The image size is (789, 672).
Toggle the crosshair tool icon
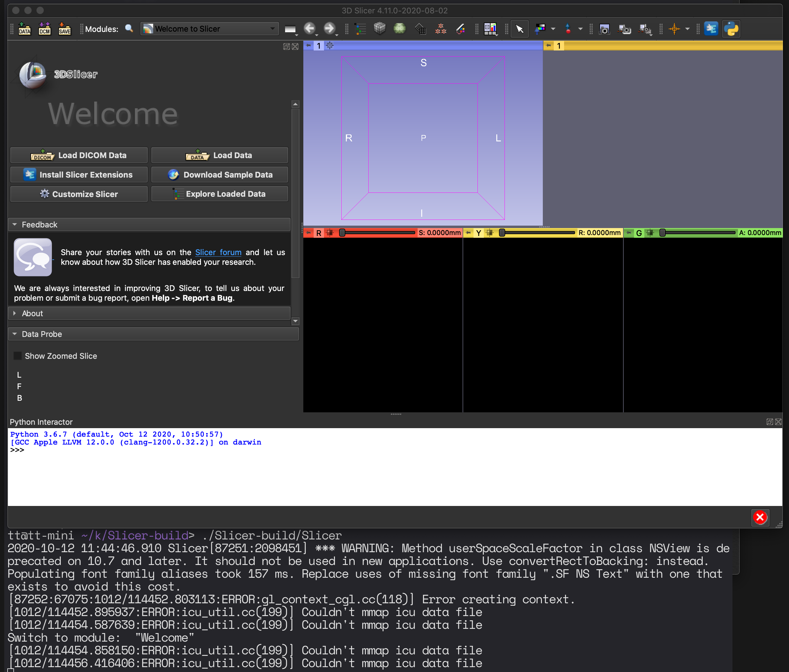pos(674,29)
